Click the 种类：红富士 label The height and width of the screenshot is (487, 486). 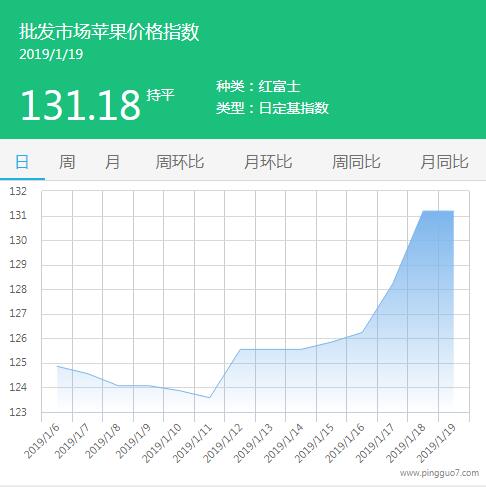[x=258, y=87]
